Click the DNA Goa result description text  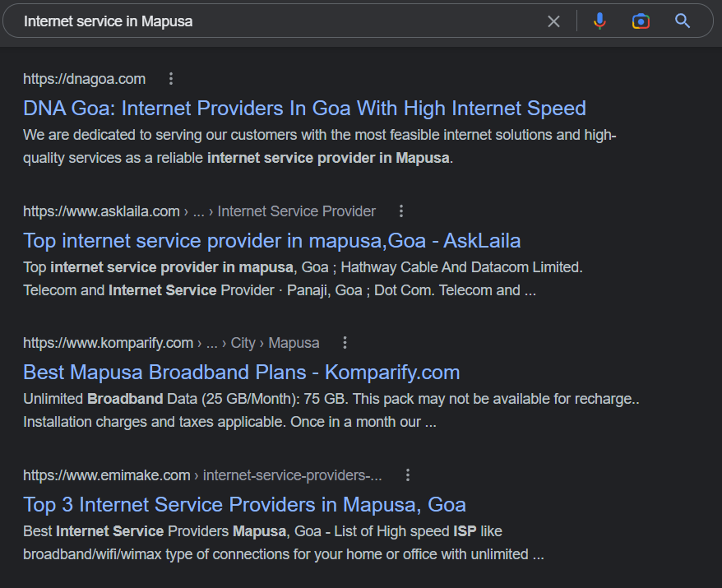tap(319, 146)
